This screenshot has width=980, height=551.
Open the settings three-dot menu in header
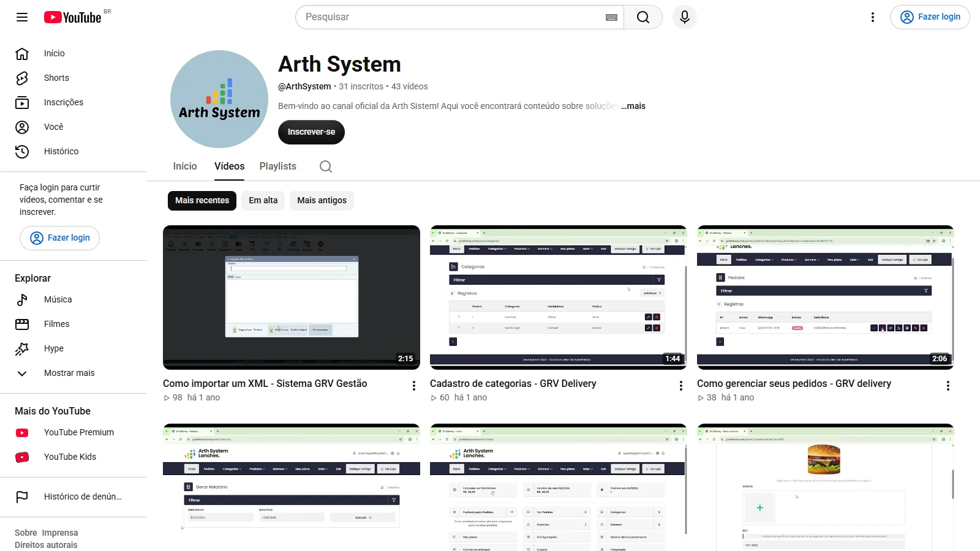coord(873,17)
